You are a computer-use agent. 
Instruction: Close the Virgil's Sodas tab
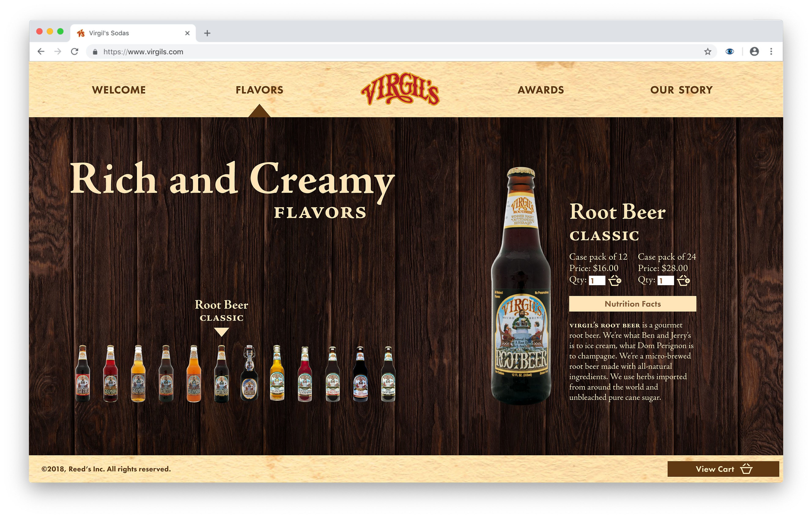click(x=188, y=33)
